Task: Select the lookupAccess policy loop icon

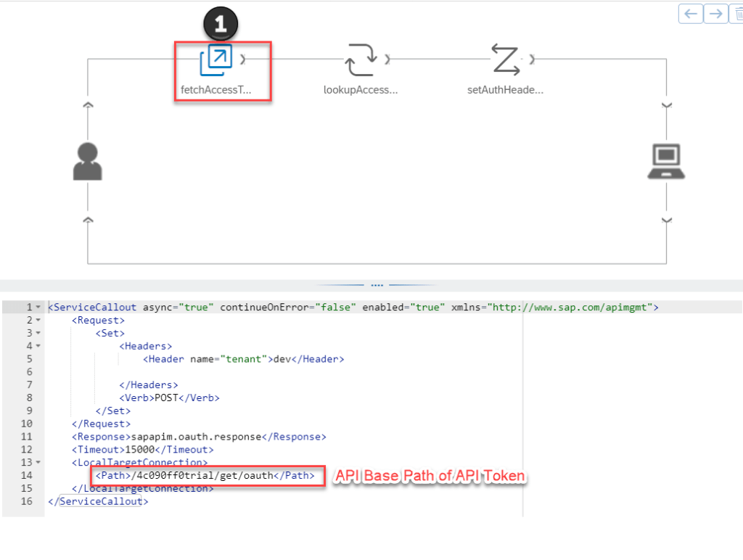Action: [x=361, y=59]
